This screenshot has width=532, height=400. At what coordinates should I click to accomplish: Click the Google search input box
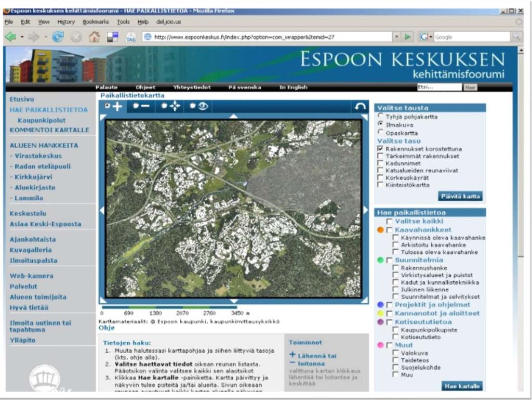click(x=472, y=37)
